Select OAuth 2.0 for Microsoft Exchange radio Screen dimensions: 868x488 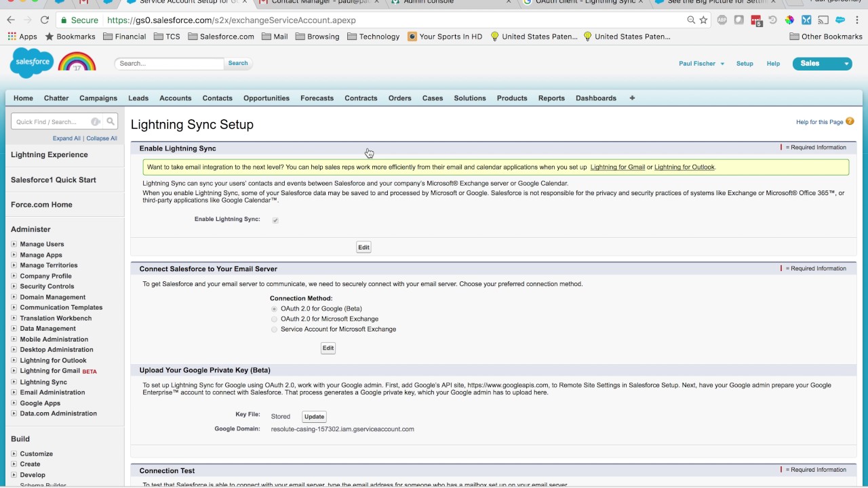(x=274, y=319)
